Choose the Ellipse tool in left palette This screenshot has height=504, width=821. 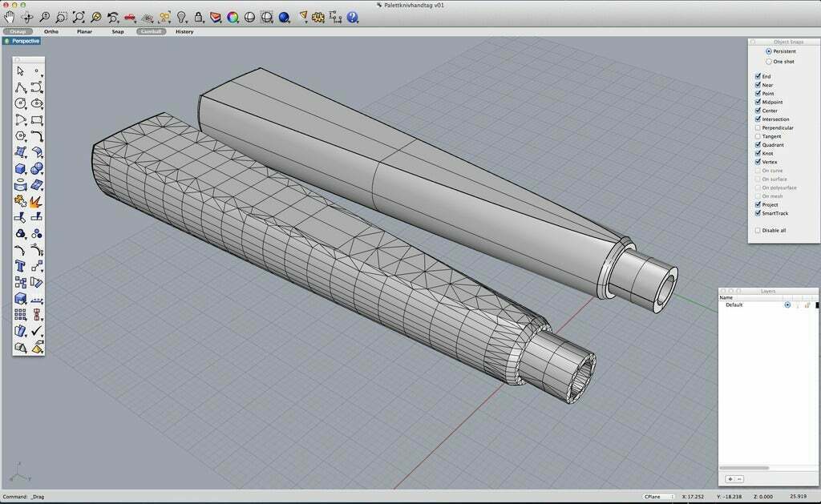point(37,103)
